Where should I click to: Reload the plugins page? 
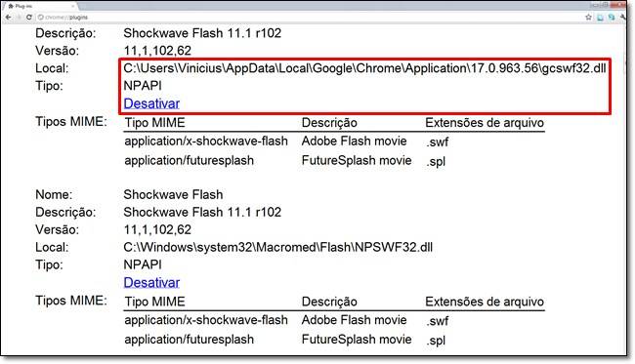tap(28, 18)
